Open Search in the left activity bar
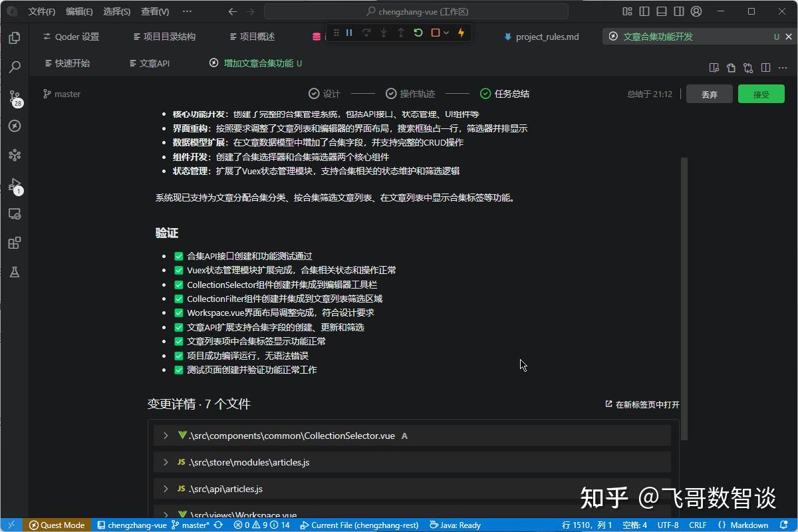 tap(15, 66)
